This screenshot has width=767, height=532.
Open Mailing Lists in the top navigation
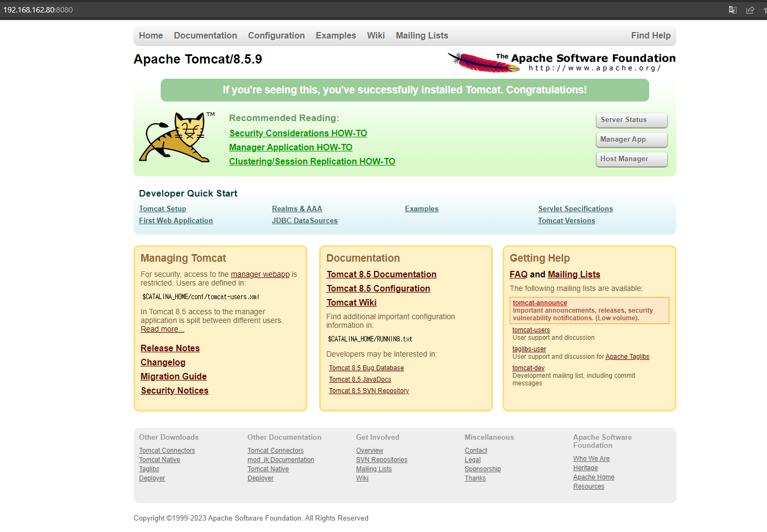(422, 35)
